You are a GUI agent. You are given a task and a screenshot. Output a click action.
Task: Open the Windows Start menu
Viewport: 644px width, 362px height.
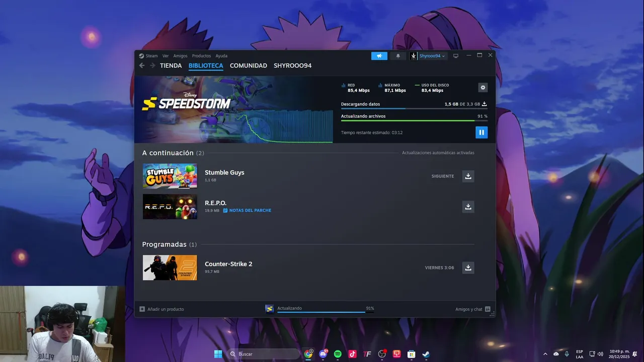[x=218, y=354]
